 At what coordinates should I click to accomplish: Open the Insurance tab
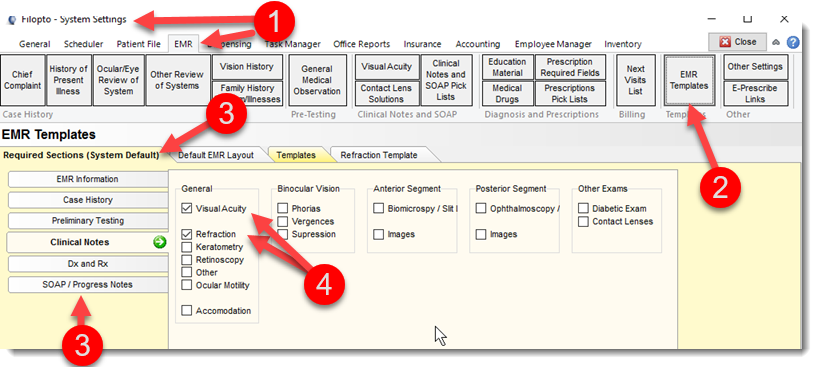point(422,44)
